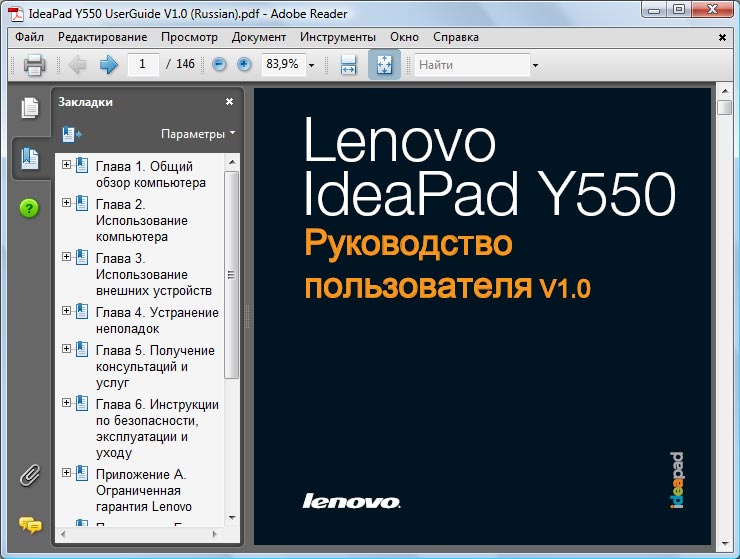Viewport: 740px width, 559px height.
Task: Open the Просмотр menu
Action: point(189,37)
